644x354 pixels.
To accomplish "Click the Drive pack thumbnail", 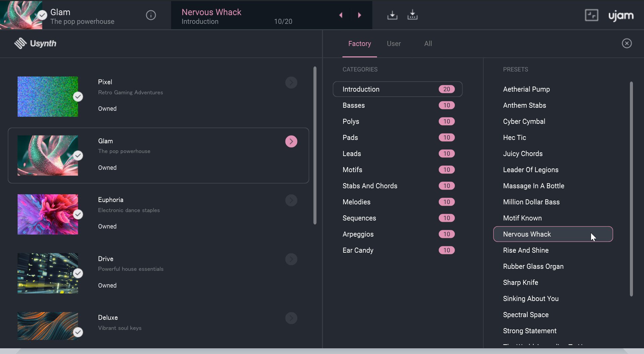I will [x=48, y=273].
